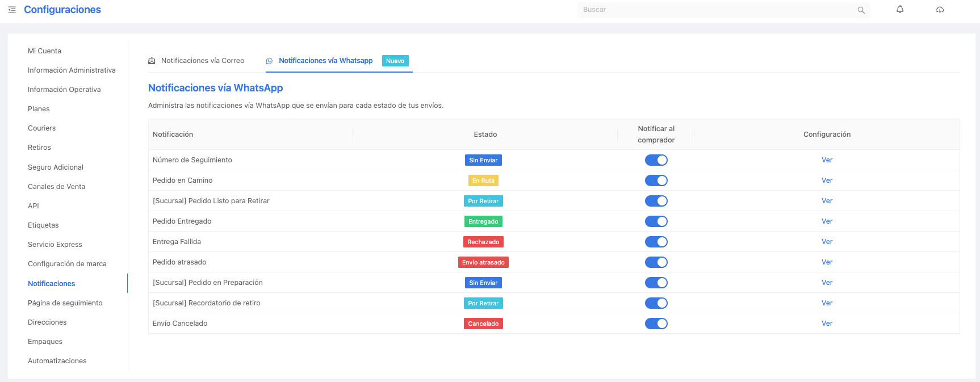The width and height of the screenshot is (980, 382).
Task: Turn off Envío Cancelado notification switch
Action: [656, 324]
